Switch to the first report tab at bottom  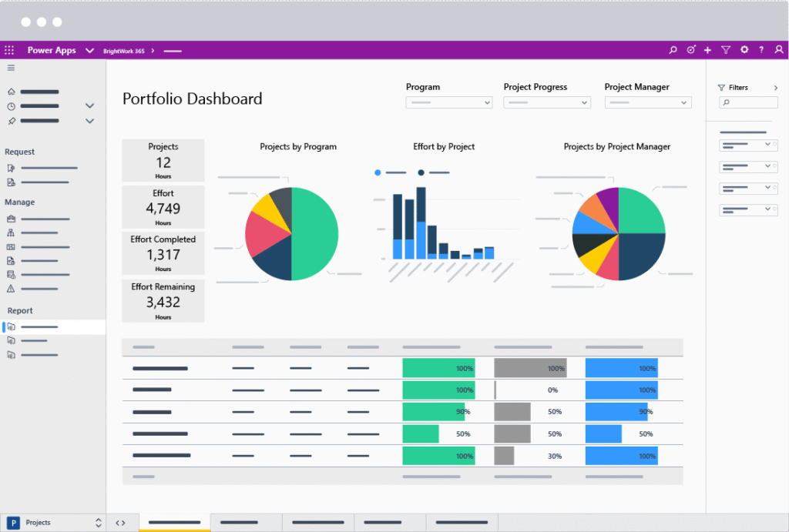[174, 522]
